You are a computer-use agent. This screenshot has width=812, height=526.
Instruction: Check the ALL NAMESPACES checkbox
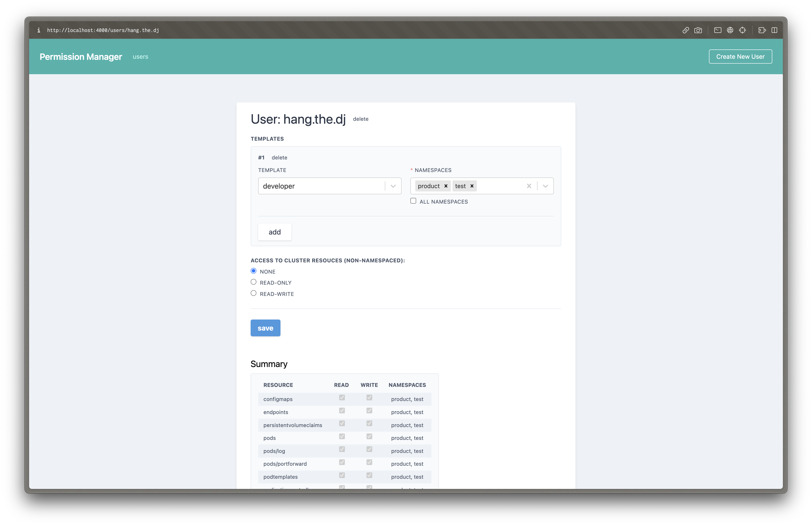click(x=413, y=201)
